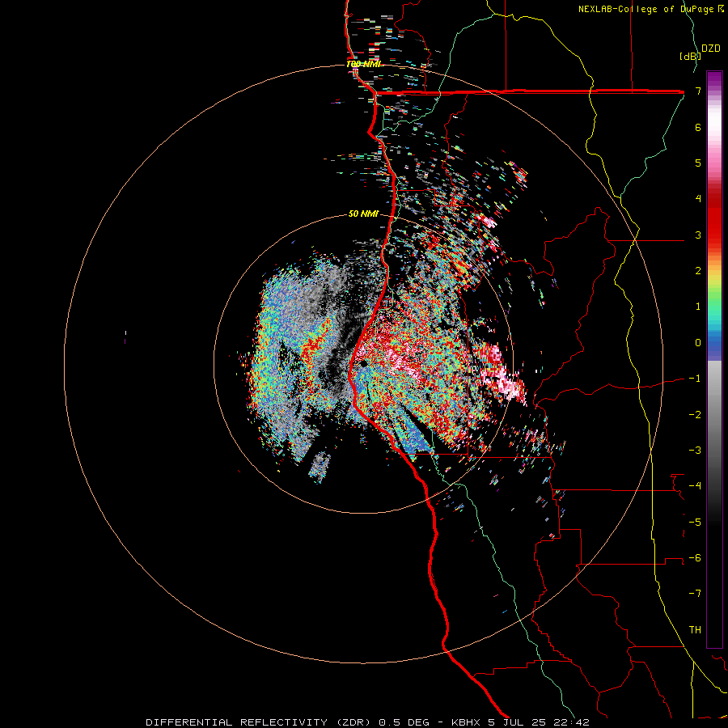The width and height of the screenshot is (728, 728).
Task: Click the -3 value on the color scale
Action: coord(695,451)
